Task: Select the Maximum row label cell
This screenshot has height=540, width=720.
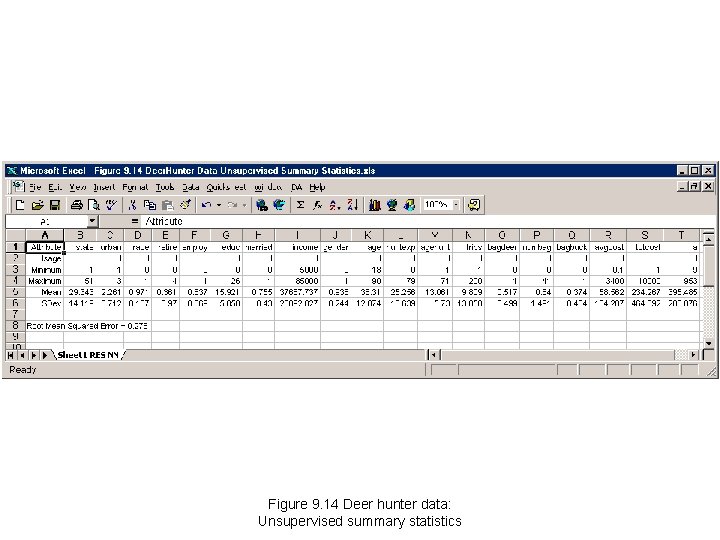Action: pos(45,281)
